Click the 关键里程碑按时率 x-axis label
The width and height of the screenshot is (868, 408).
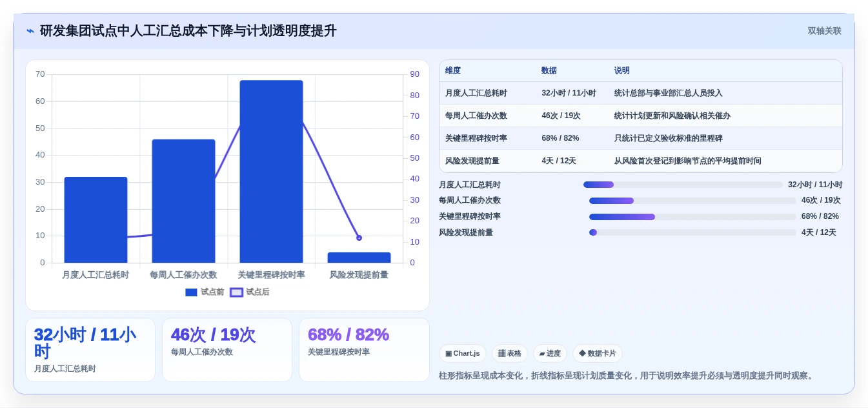click(271, 275)
